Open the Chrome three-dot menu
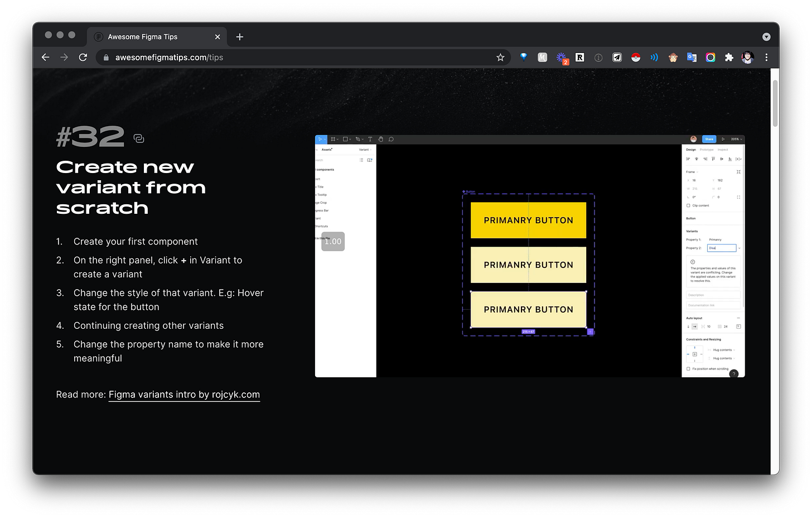Viewport: 812px width, 518px height. tap(766, 57)
